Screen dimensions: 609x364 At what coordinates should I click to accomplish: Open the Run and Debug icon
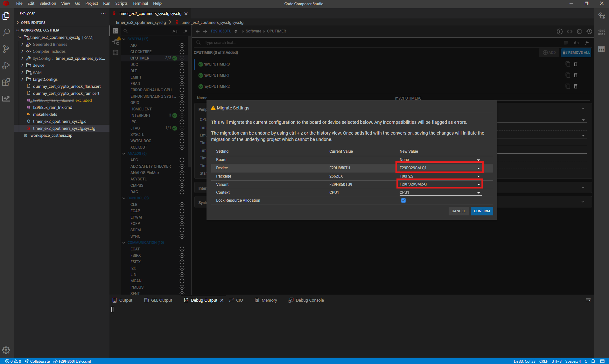click(6, 66)
